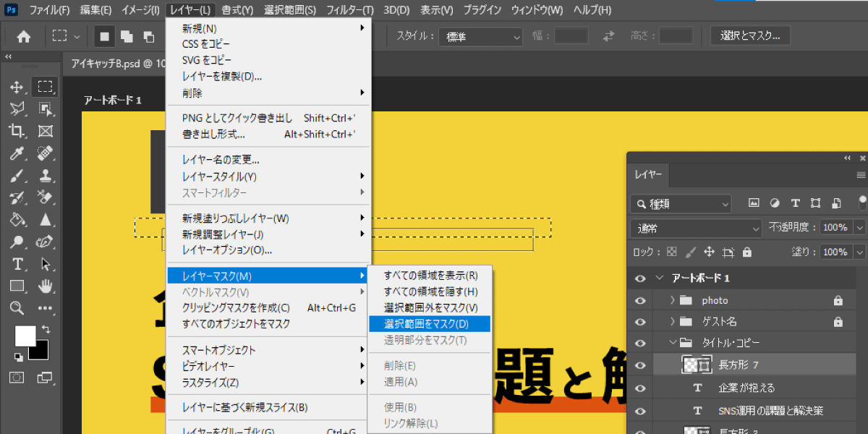The width and height of the screenshot is (868, 434).
Task: Select the Object Selection tool
Action: pyautogui.click(x=46, y=109)
